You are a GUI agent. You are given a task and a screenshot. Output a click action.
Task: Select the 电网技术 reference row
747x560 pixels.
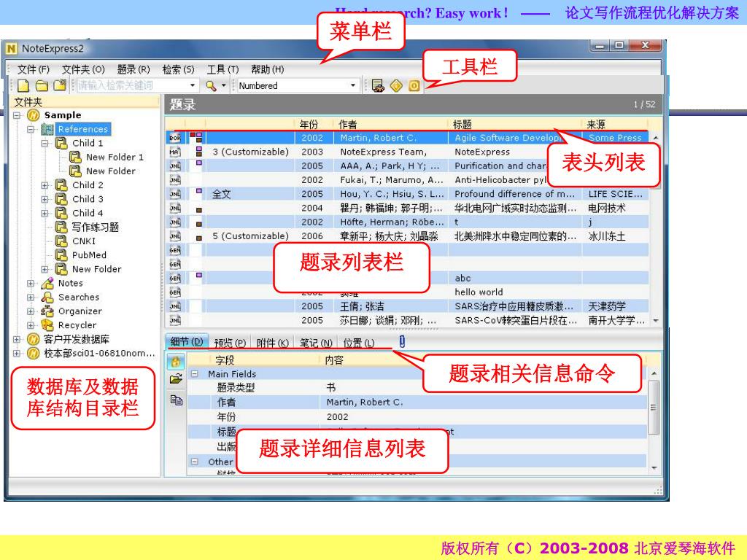tap(407, 208)
